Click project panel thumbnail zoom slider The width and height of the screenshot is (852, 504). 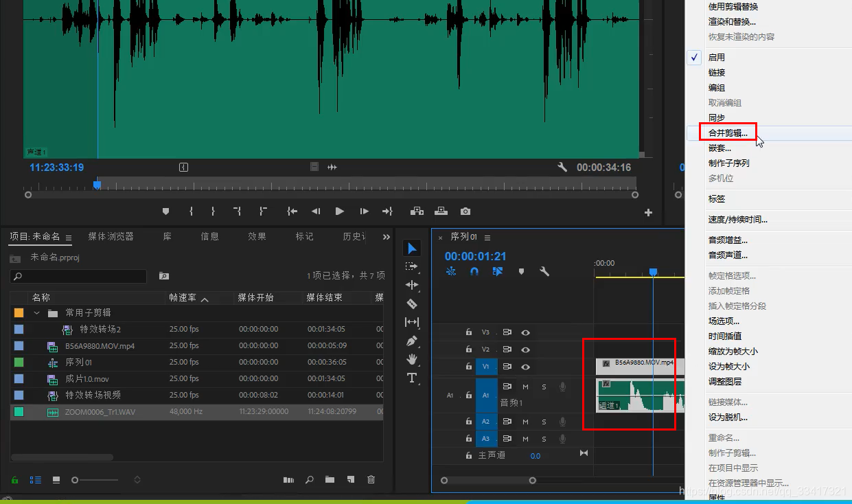94,480
